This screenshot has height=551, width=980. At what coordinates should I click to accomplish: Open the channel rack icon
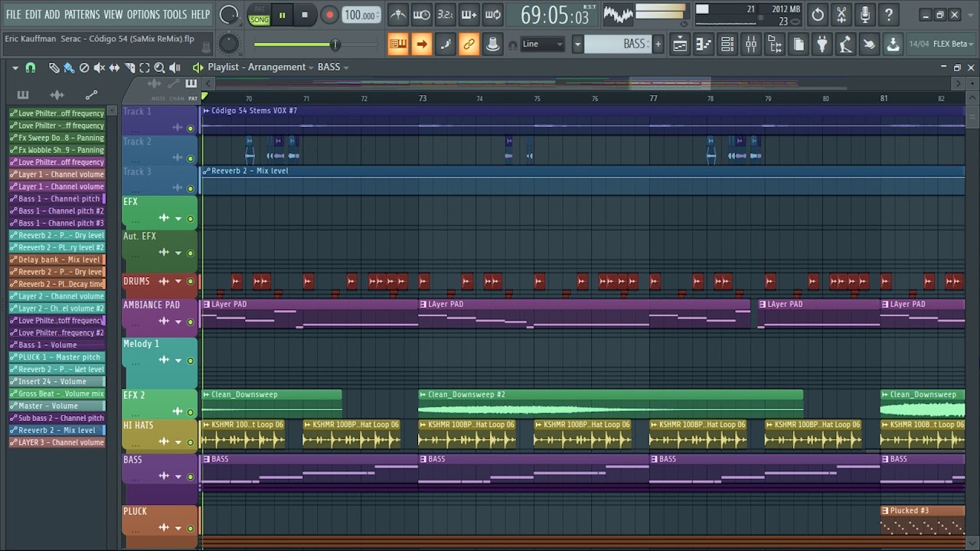point(727,44)
